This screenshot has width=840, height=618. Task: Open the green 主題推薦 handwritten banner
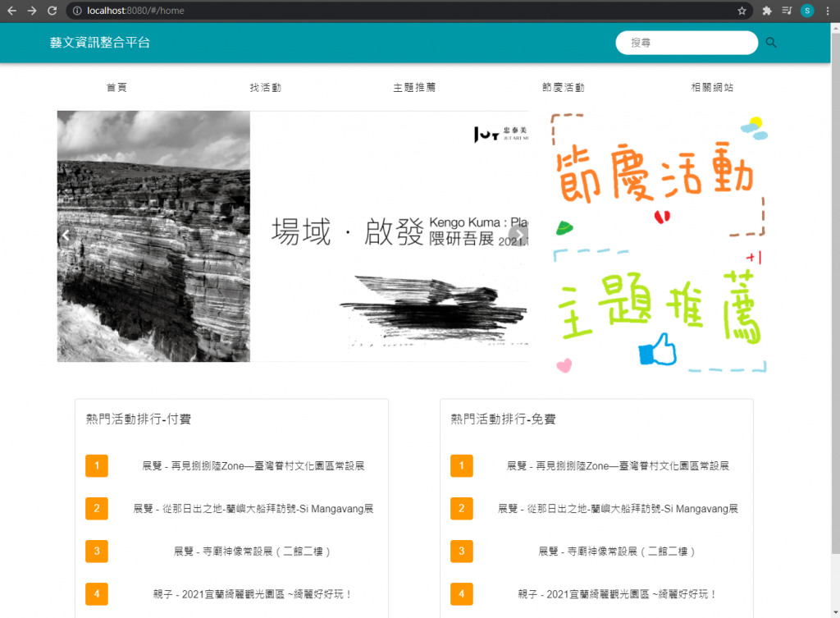coord(660,309)
